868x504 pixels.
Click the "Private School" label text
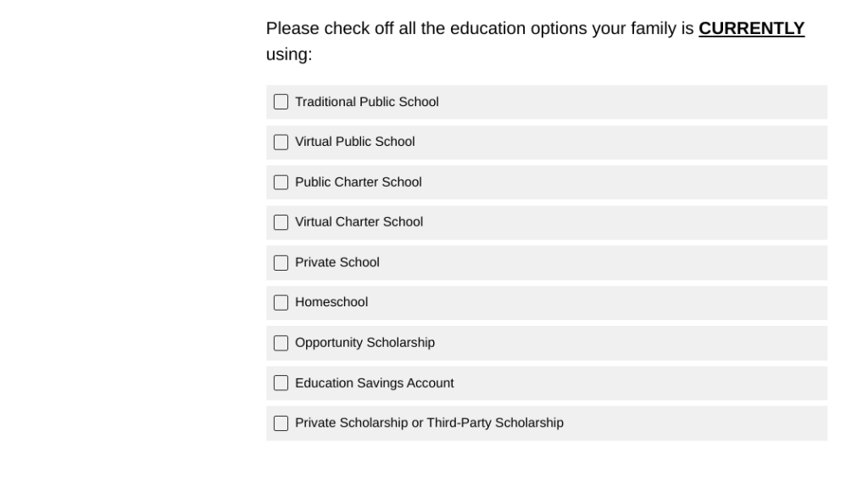(337, 263)
